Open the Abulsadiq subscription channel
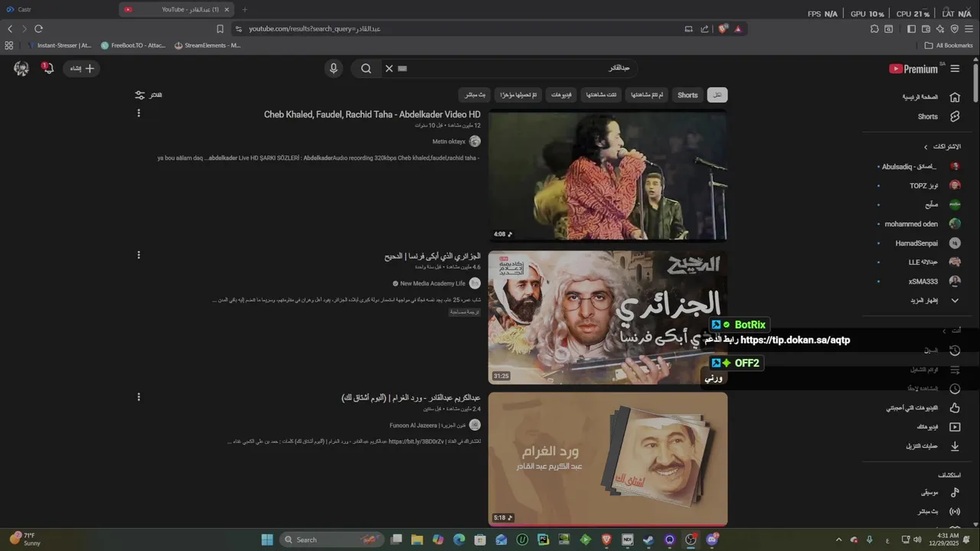Screen dimensions: 980x551 (919, 166)
